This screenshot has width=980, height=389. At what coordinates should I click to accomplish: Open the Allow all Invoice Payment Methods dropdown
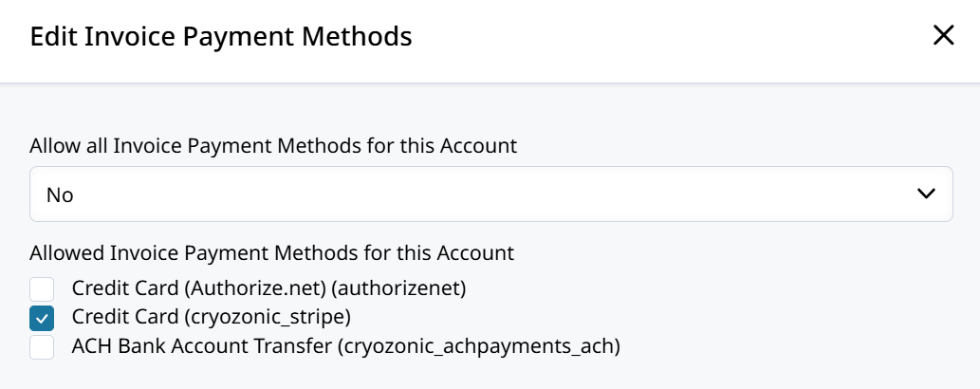(x=490, y=194)
